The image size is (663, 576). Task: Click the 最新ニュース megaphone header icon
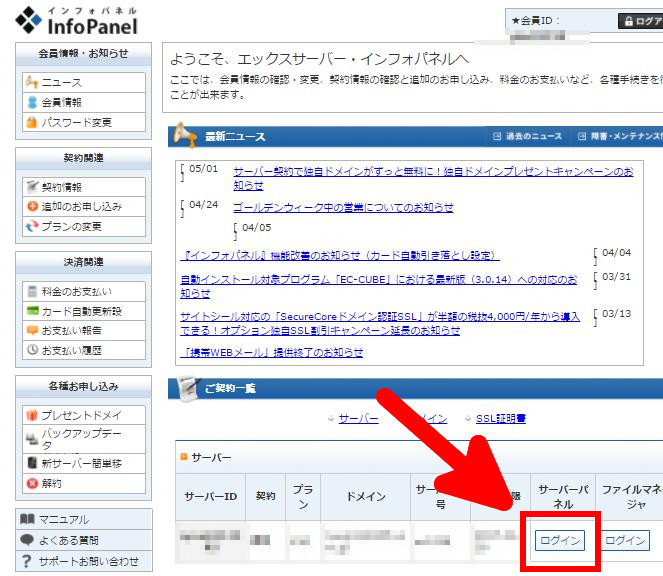click(185, 135)
